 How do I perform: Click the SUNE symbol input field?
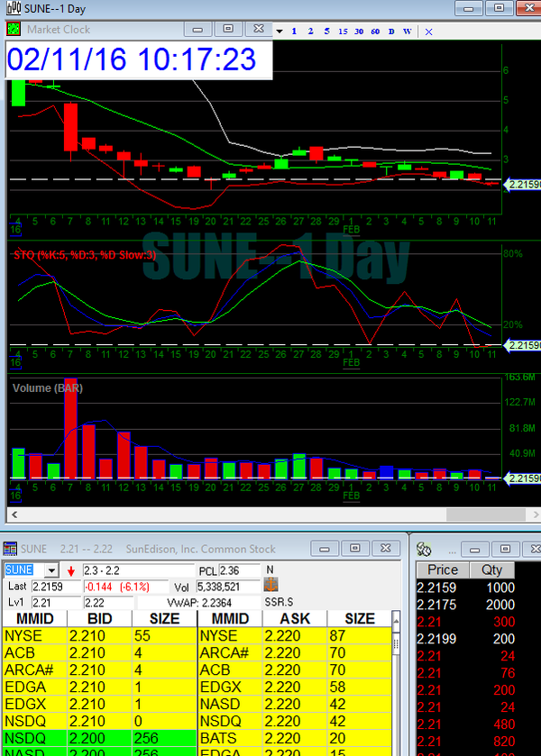(x=24, y=570)
